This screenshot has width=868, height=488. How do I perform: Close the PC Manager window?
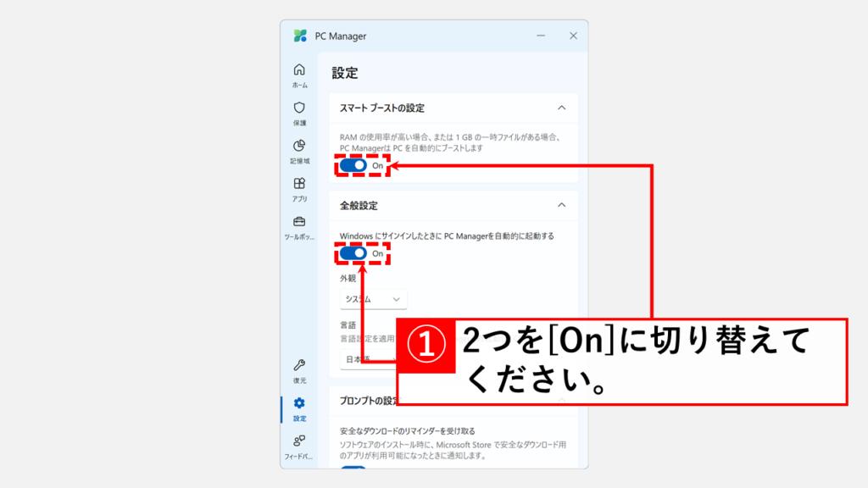573,36
